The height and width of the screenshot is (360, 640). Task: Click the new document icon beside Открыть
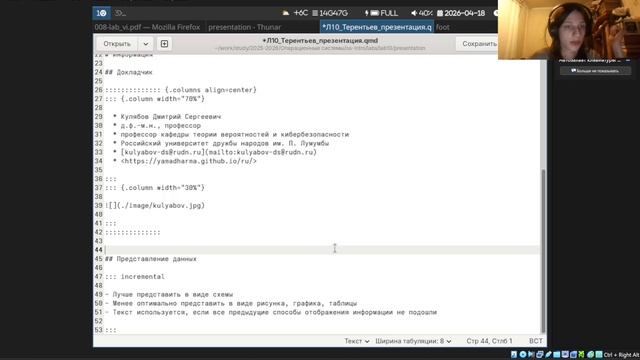[x=164, y=44]
